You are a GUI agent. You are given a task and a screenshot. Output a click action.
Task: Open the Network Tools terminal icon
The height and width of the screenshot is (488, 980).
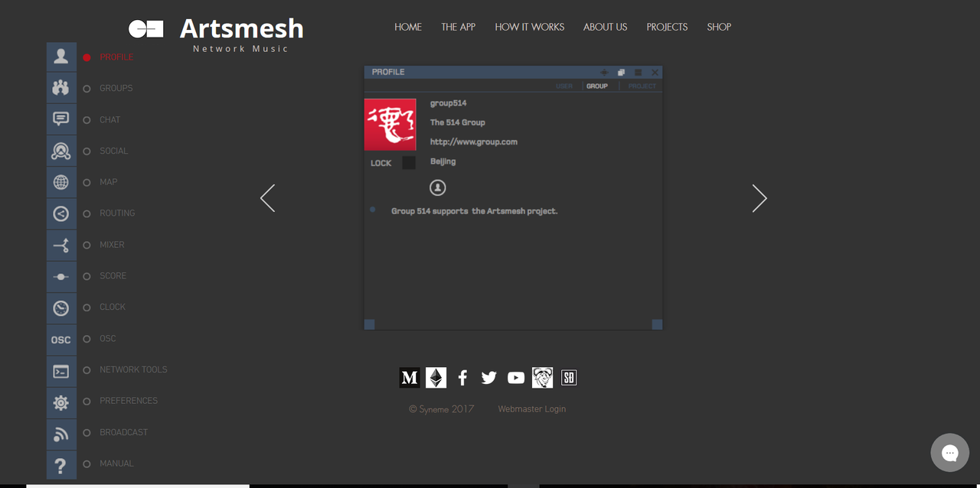61,370
